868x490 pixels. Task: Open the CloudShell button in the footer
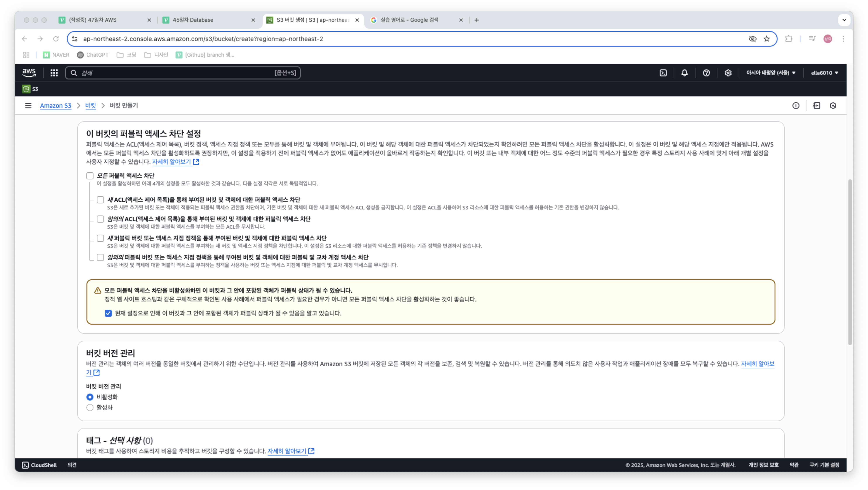(39, 465)
